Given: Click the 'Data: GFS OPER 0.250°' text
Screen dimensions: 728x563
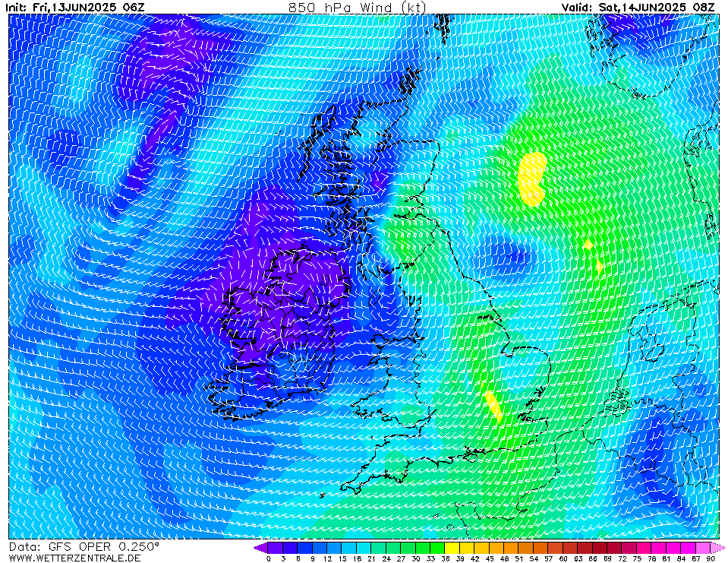Looking at the screenshot, I should pyautogui.click(x=84, y=546).
